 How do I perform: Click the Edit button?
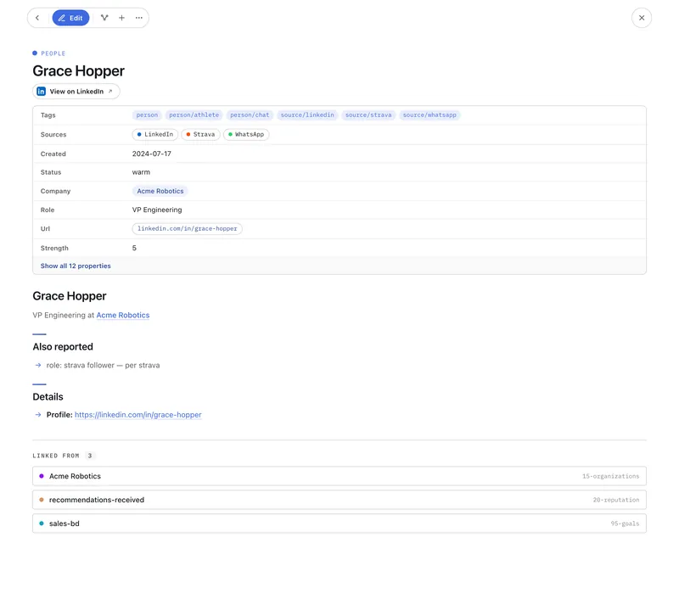[70, 18]
